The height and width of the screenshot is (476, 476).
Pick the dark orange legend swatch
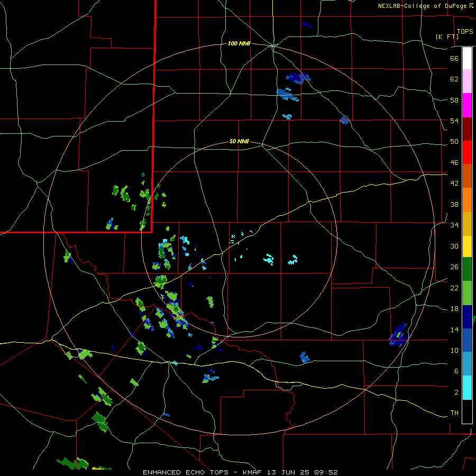coord(467,176)
